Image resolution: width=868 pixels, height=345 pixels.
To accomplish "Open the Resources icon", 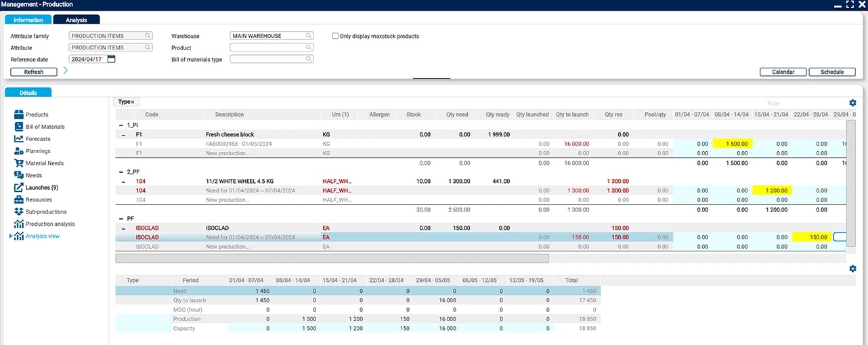I will tap(19, 200).
